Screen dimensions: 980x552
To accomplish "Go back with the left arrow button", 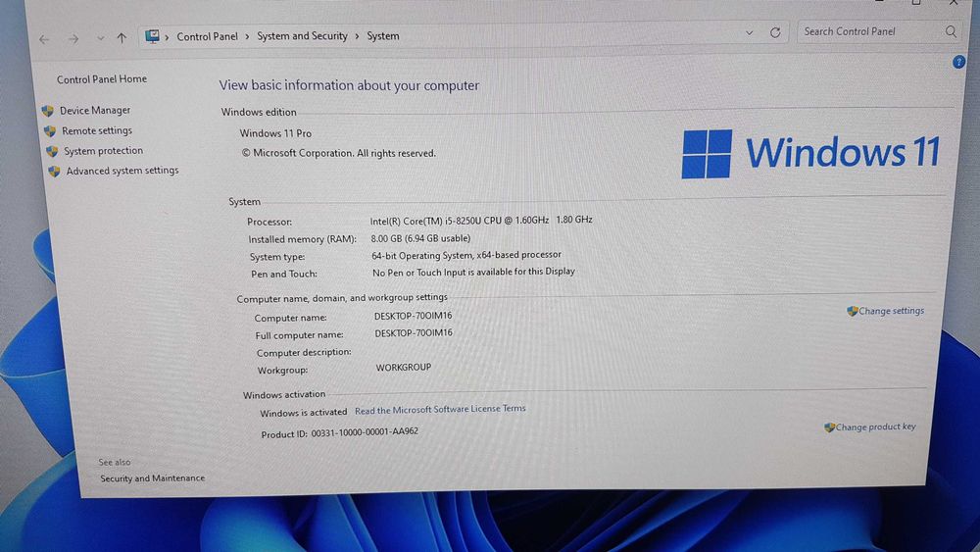I will click(x=44, y=39).
